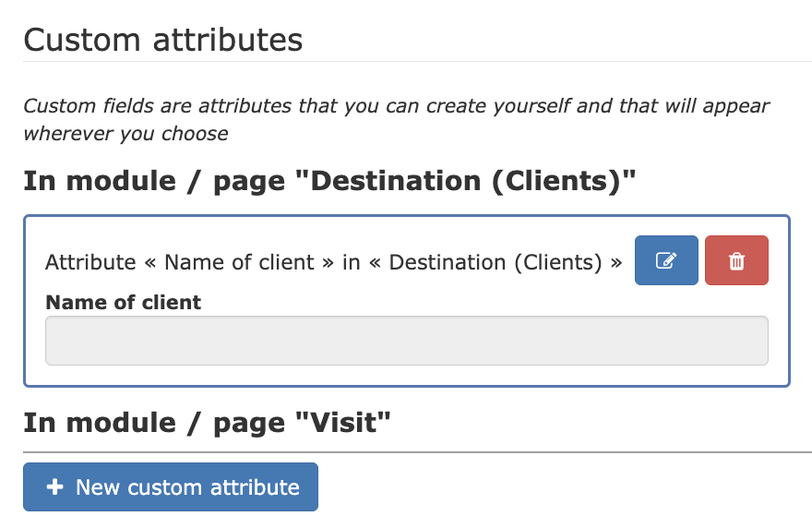Image resolution: width=812 pixels, height=528 pixels.
Task: Edit the Name of client attribute
Action: [666, 260]
